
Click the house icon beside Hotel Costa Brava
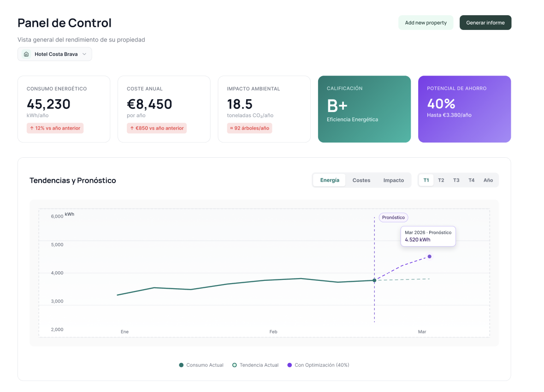pyautogui.click(x=26, y=54)
